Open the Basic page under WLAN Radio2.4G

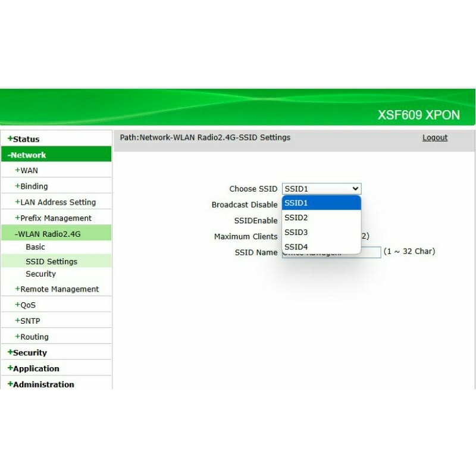[x=35, y=246]
